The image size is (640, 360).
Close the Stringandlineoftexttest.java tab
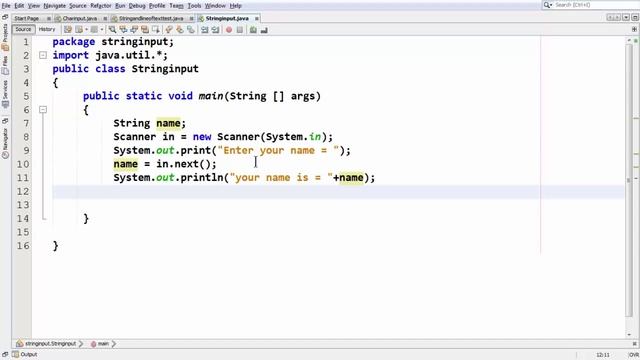191,18
